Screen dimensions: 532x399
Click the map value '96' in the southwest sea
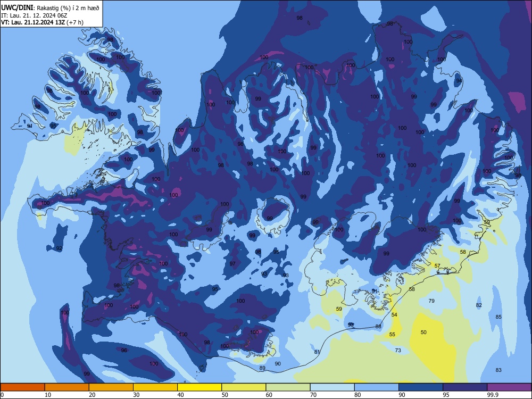pyautogui.click(x=124, y=350)
